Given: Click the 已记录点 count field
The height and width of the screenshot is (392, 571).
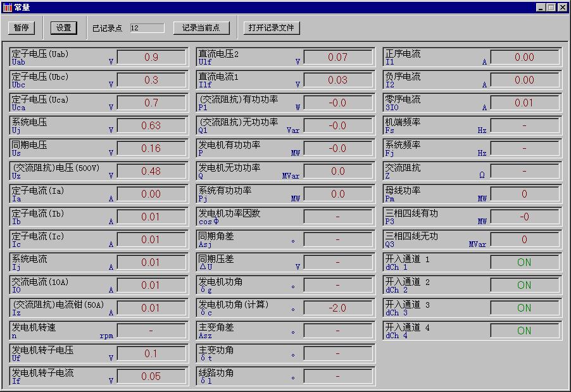Looking at the screenshot, I should click(x=147, y=28).
